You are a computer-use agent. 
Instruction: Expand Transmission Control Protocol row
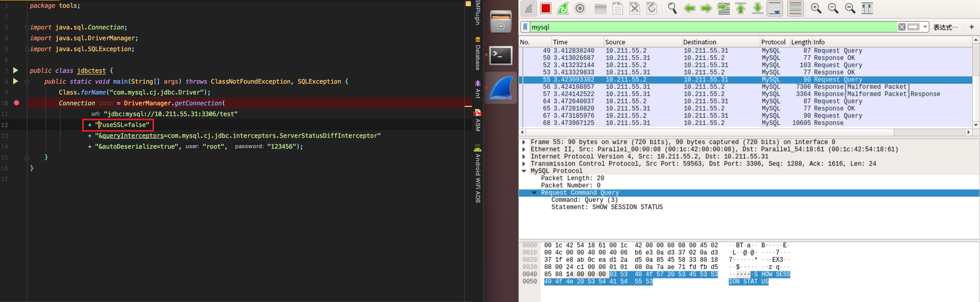point(524,164)
